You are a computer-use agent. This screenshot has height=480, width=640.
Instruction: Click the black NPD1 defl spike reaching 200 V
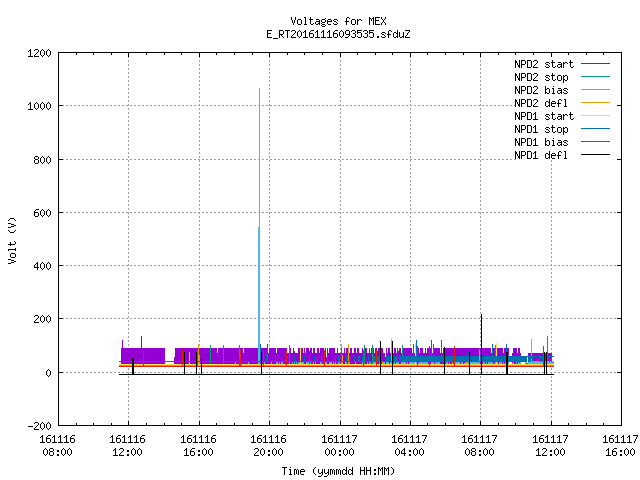[x=481, y=344]
